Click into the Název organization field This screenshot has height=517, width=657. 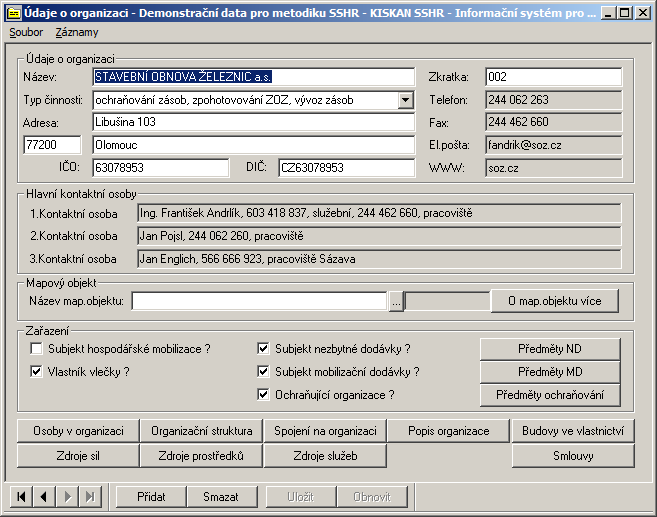point(253,77)
